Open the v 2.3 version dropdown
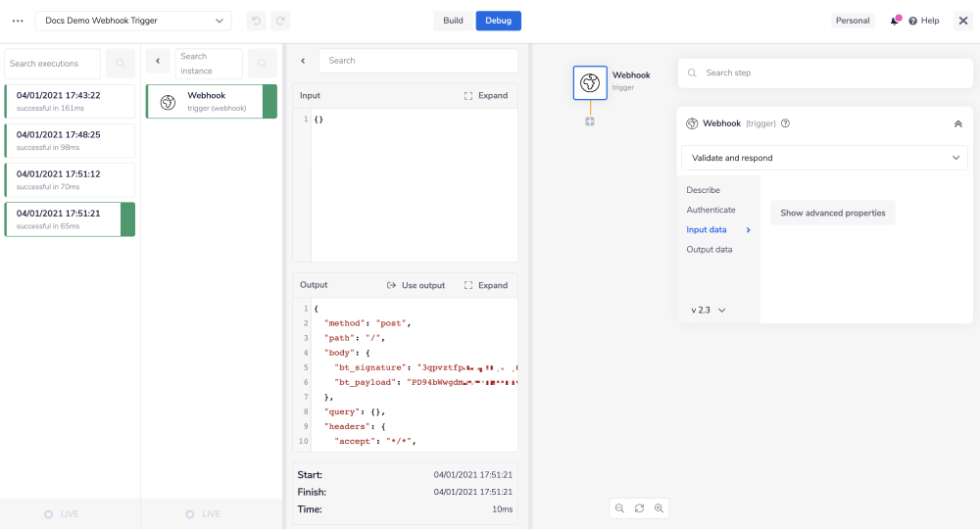Viewport: 980px width, 530px height. pos(708,310)
